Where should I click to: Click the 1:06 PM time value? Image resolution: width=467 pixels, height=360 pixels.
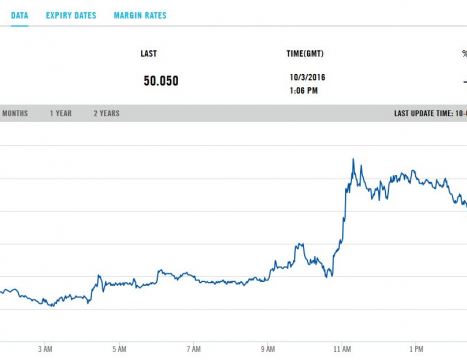[x=304, y=91]
